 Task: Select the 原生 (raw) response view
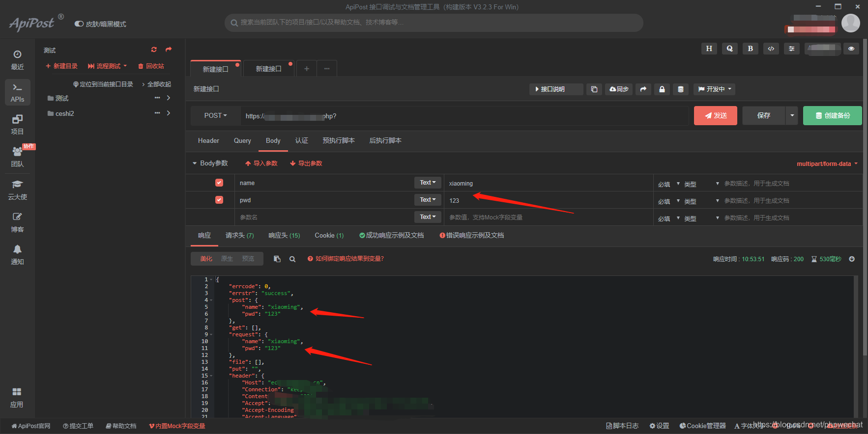(227, 259)
